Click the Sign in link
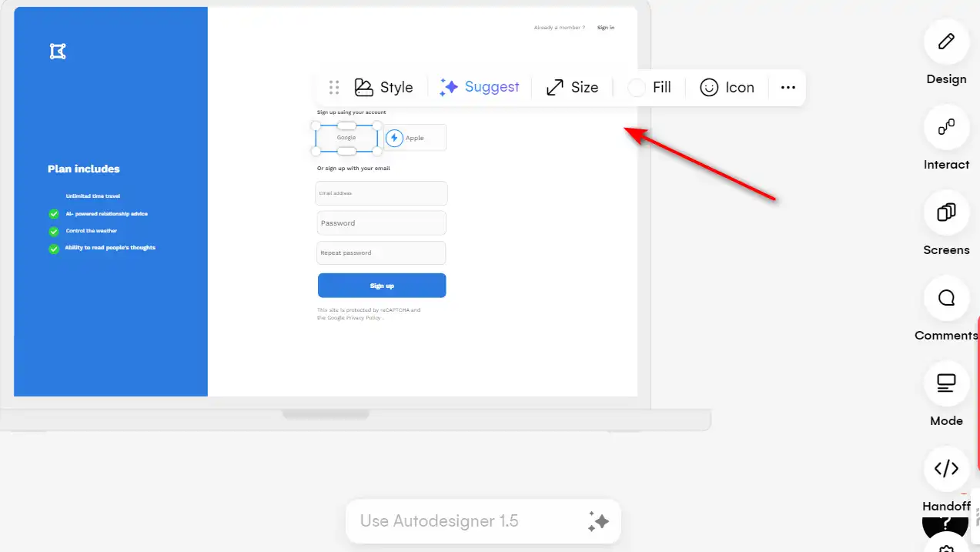 pos(606,28)
